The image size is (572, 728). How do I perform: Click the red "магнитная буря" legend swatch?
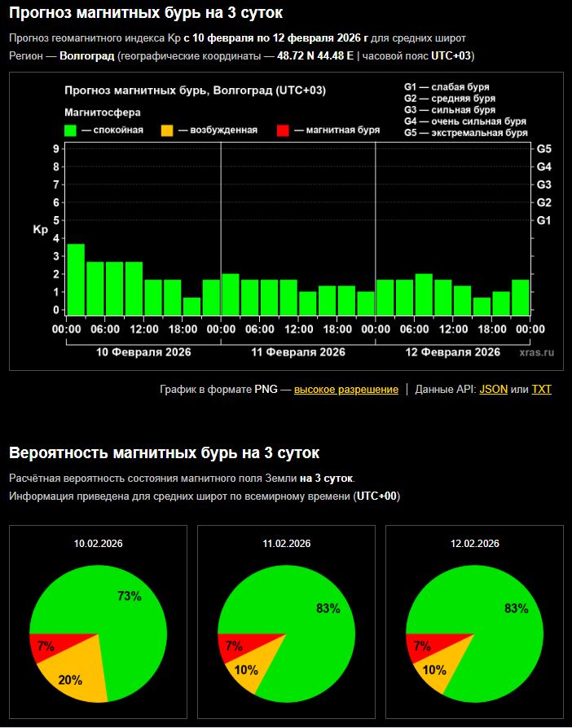283,130
